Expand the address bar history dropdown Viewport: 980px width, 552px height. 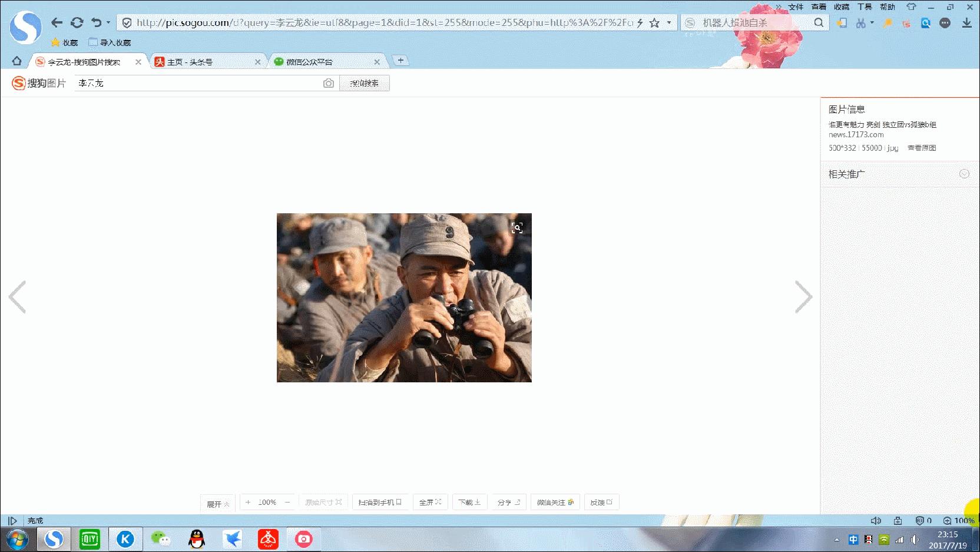[x=669, y=23]
